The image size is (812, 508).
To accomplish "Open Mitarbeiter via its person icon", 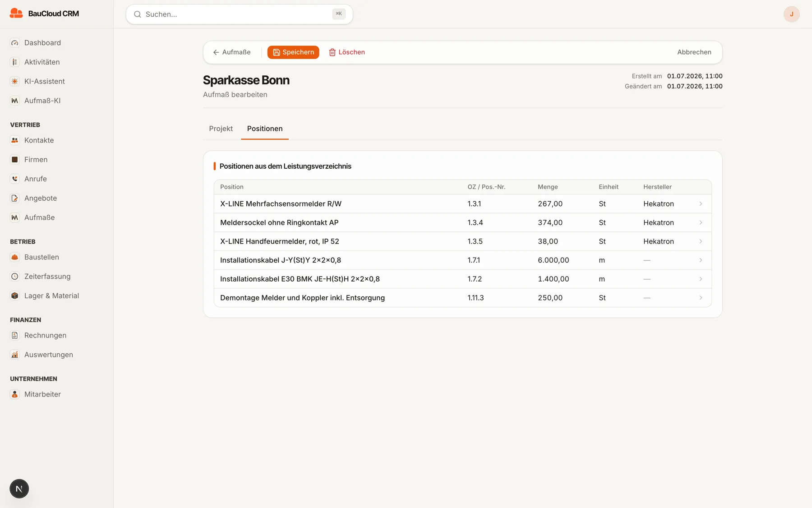I will pos(15,394).
